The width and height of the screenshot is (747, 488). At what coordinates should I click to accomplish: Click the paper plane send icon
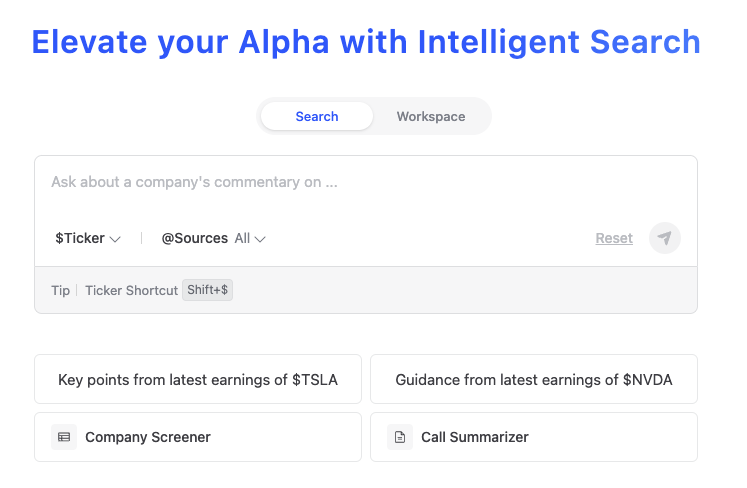665,238
